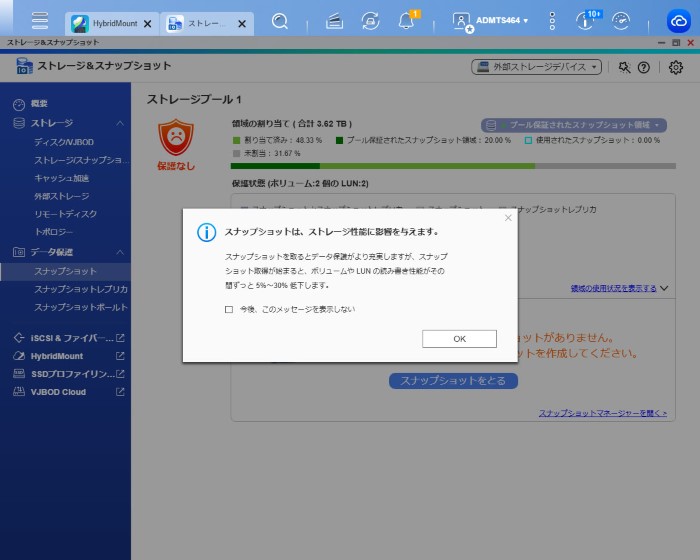Click OK in the snapshot warning dialog
This screenshot has width=700, height=560.
(x=459, y=339)
